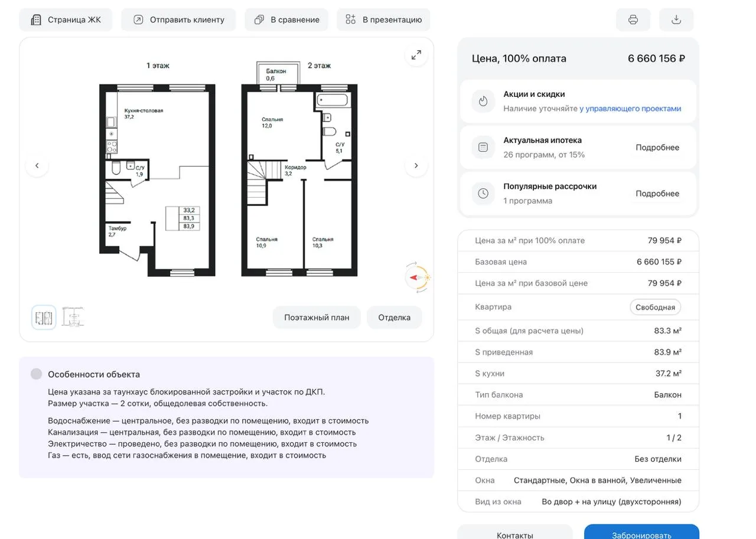Click the S кухни value 37.2 м²
Screen dimensions: 756x539
click(669, 374)
